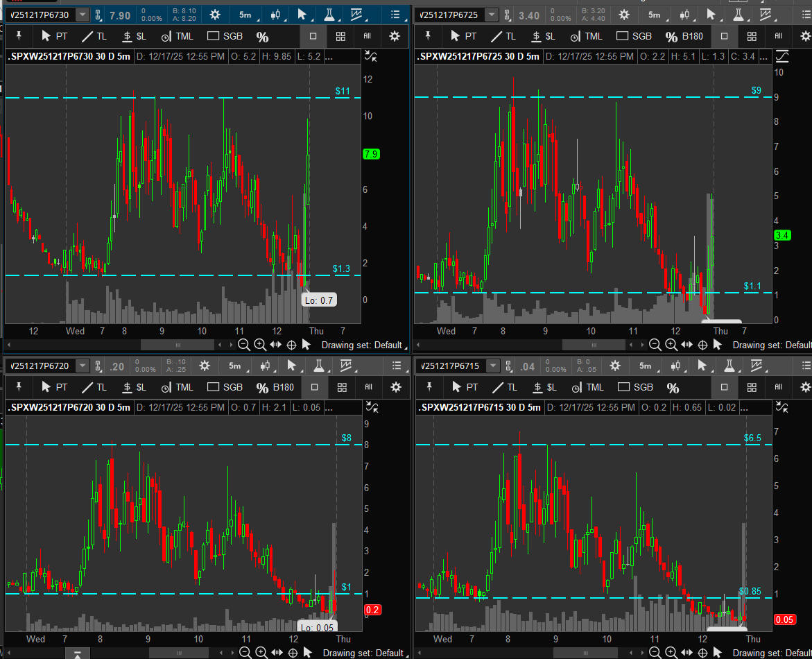
Task: Select Fibonacci % tool in P6730 toolbar
Action: (262, 36)
